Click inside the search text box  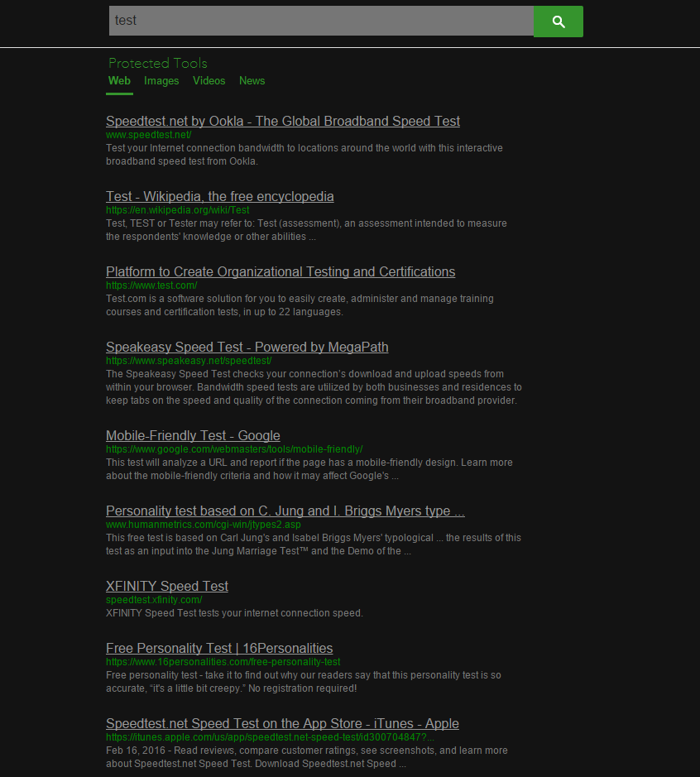(320, 21)
